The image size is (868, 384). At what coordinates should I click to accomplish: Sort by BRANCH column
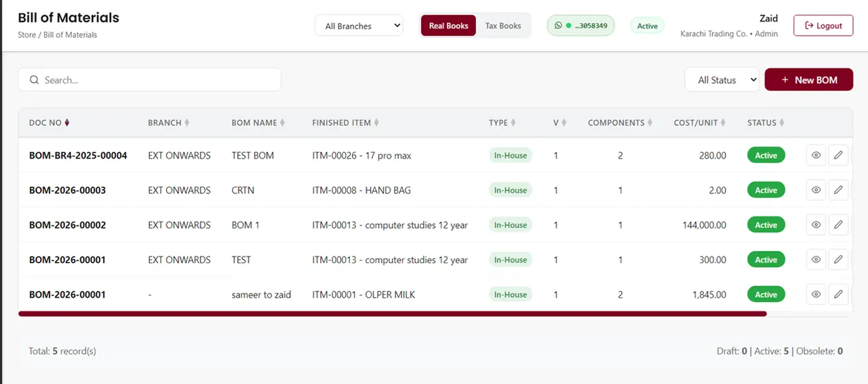coord(168,123)
